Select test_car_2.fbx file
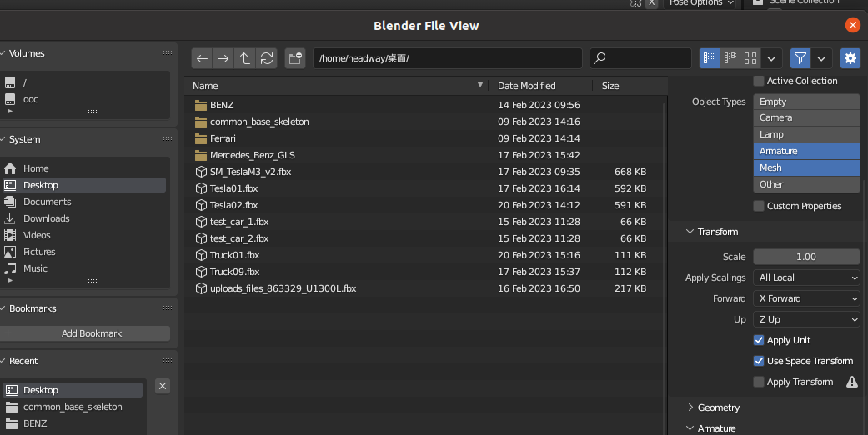The height and width of the screenshot is (435, 868). pyautogui.click(x=424, y=238)
